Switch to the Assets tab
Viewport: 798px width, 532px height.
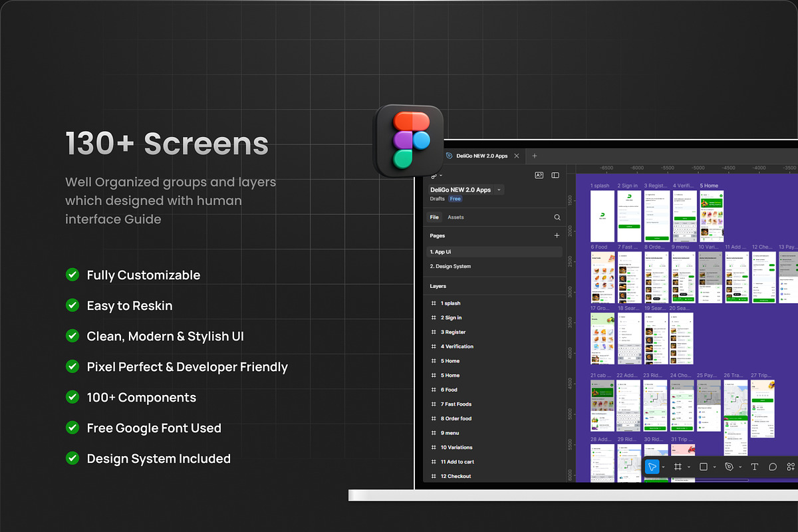pyautogui.click(x=456, y=217)
